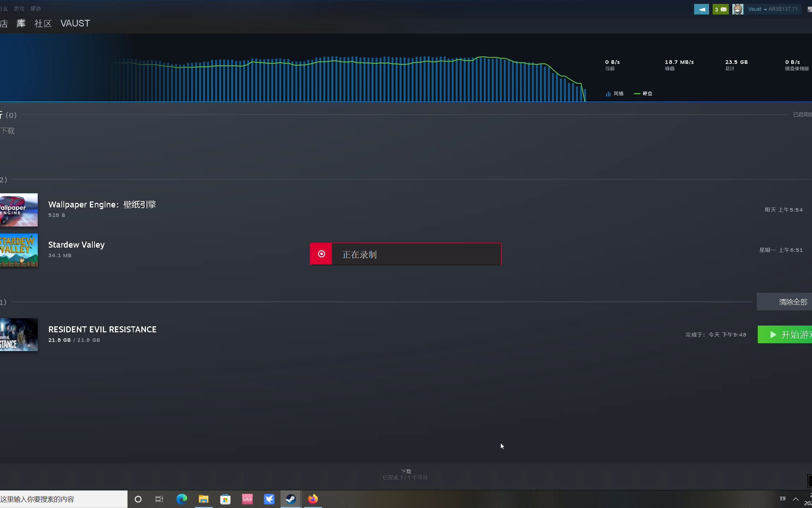Click the 网络 network legend item
This screenshot has height=508, width=812.
[615, 93]
